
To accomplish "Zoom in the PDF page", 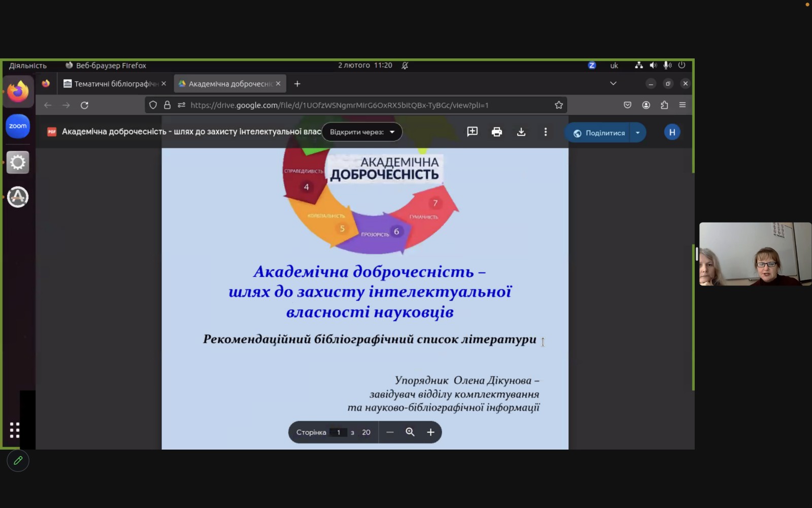I will (430, 432).
